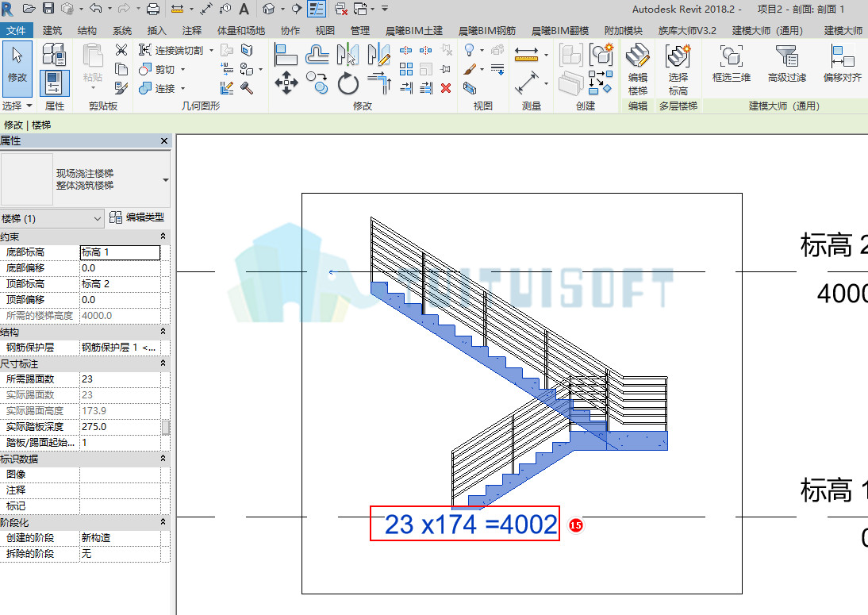Delete selection with the red X icon

[446, 88]
